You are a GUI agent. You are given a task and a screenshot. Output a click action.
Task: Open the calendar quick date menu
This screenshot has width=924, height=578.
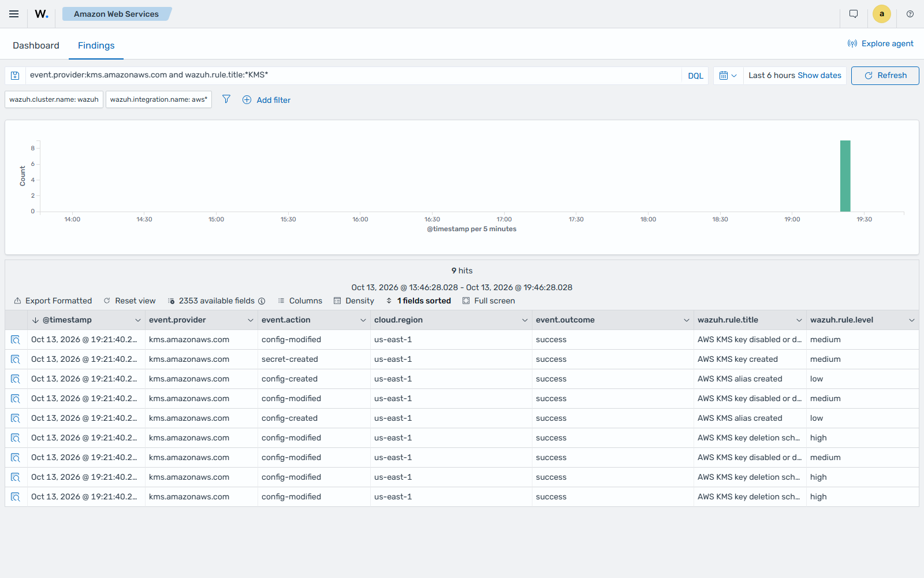pyautogui.click(x=728, y=76)
